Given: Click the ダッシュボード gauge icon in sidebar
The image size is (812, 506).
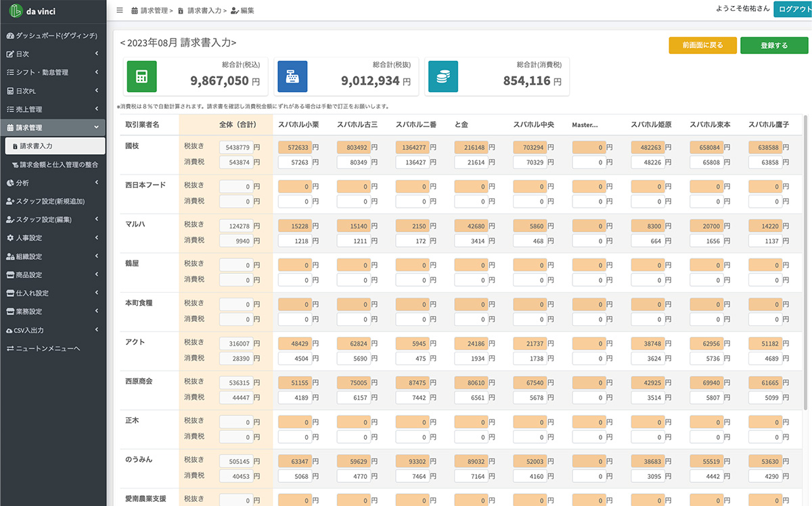Looking at the screenshot, I should (10, 35).
